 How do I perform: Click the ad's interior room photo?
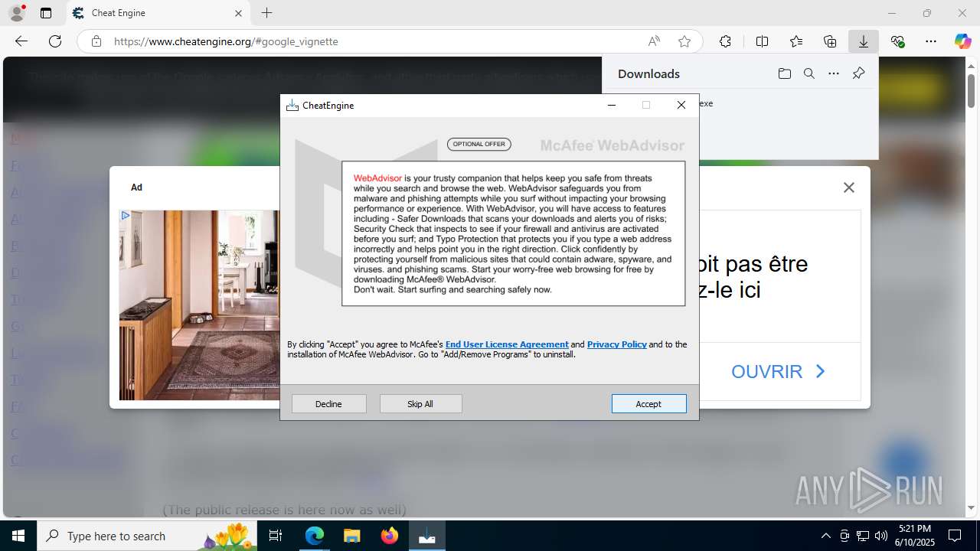click(x=200, y=305)
